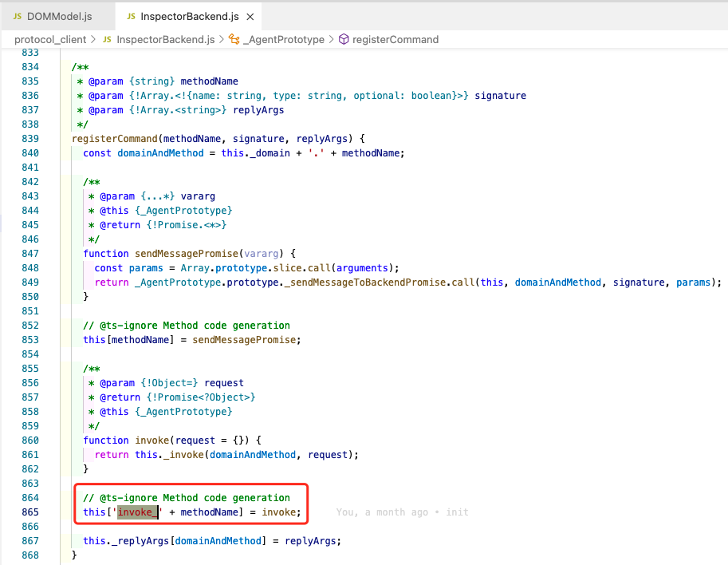728x565 pixels.
Task: Click sendMessagePromise in function declaration on line 847
Action: coord(187,253)
